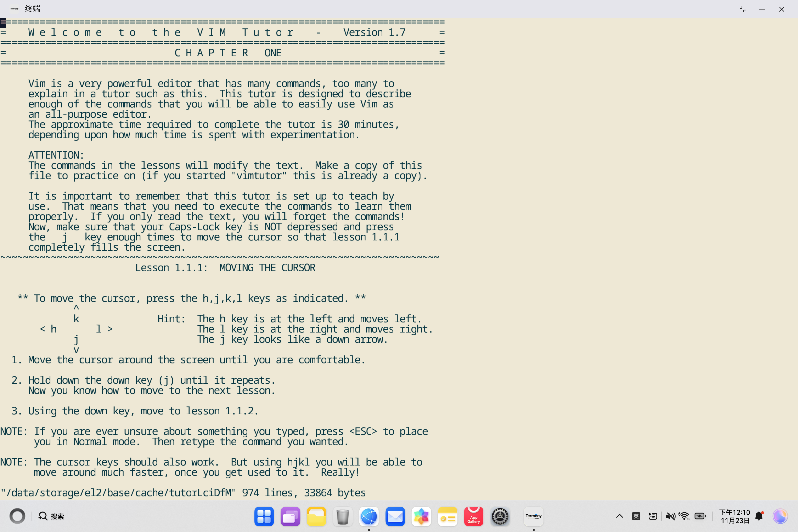
Task: Expand hidden tray icons chevron
Action: click(x=619, y=516)
